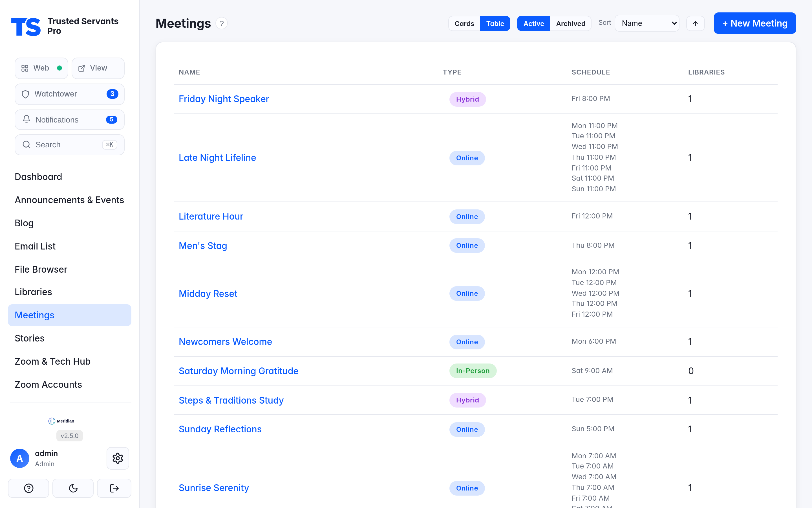Click the Mon 6:00 PM schedule cell

pos(593,341)
